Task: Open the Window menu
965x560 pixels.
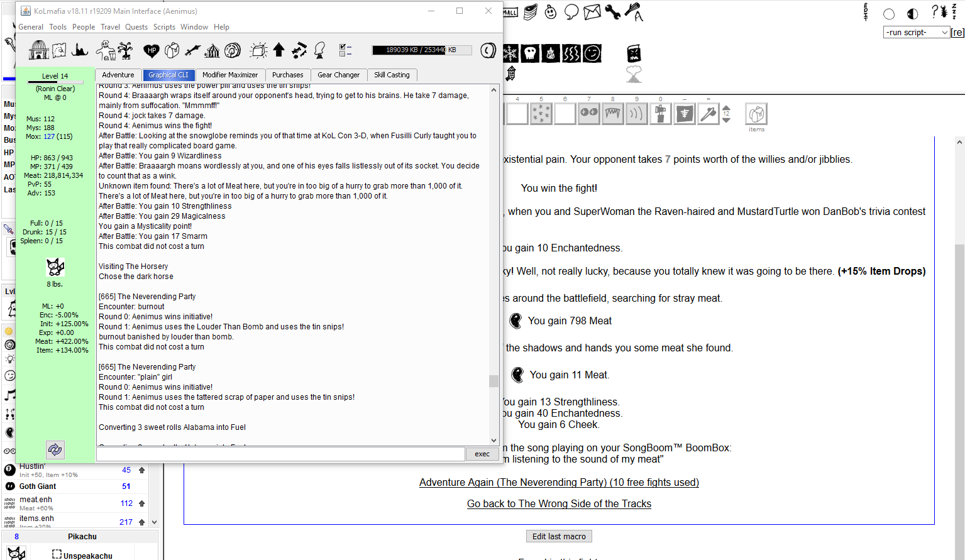Action: [x=194, y=27]
